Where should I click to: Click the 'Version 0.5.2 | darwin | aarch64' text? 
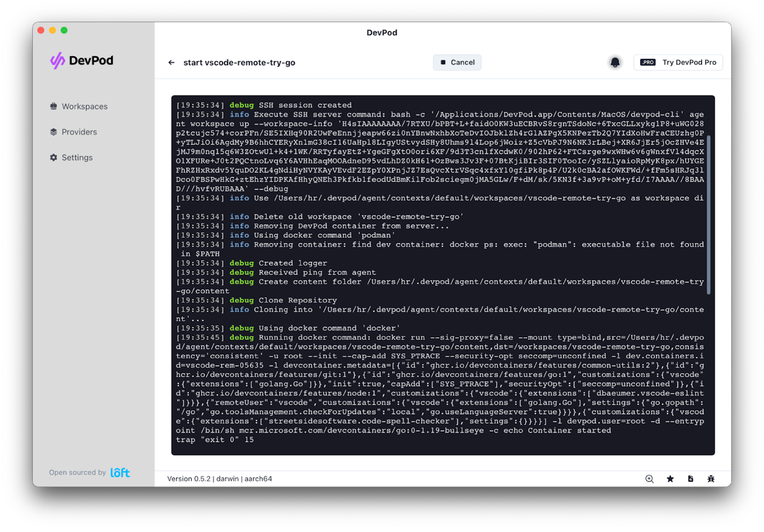(220, 479)
